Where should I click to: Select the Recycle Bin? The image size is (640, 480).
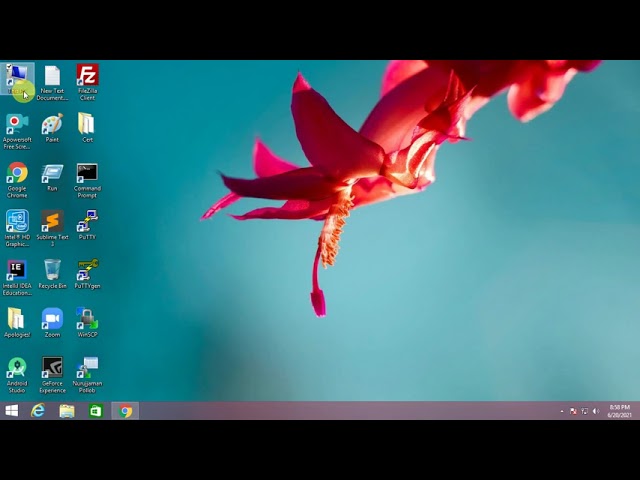[52, 274]
